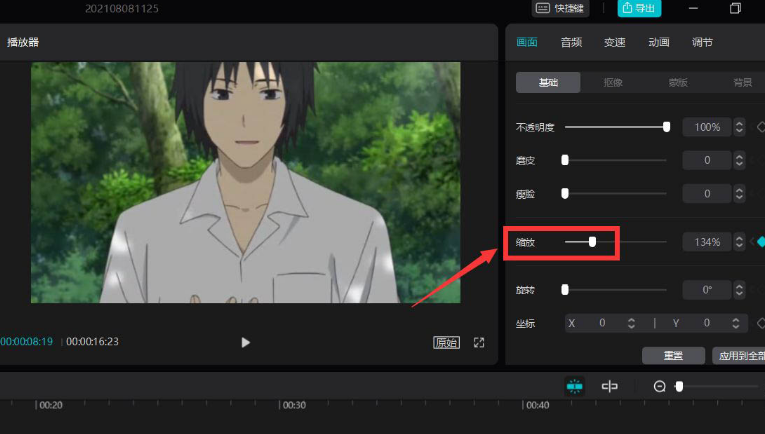765x434 pixels.
Task: Click the 原始 aspect ratio button
Action: (446, 342)
